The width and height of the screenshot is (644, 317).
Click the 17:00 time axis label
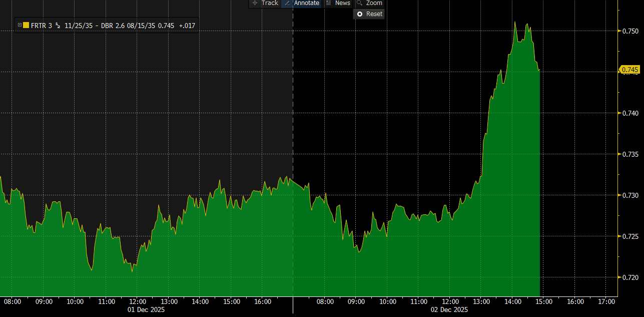tap(606, 302)
